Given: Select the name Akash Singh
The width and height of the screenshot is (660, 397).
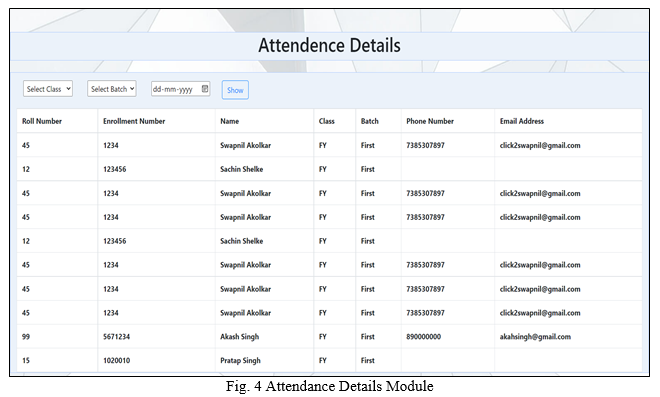Looking at the screenshot, I should pos(240,337).
